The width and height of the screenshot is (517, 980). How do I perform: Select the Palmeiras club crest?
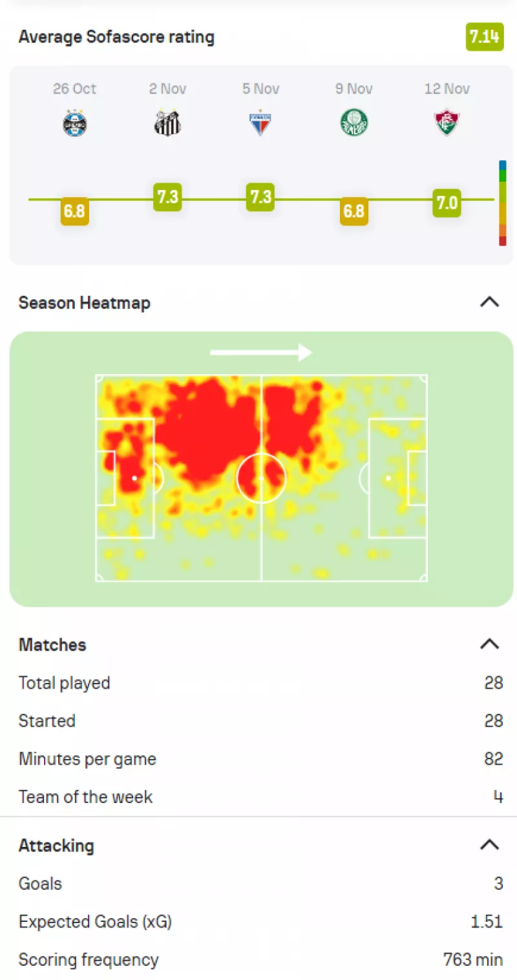(x=353, y=123)
